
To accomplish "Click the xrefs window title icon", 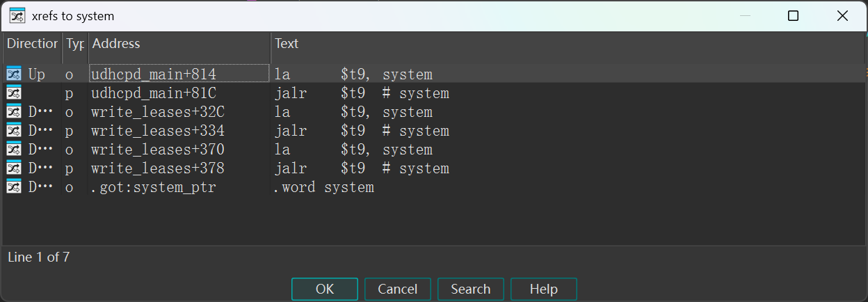I will 17,15.
